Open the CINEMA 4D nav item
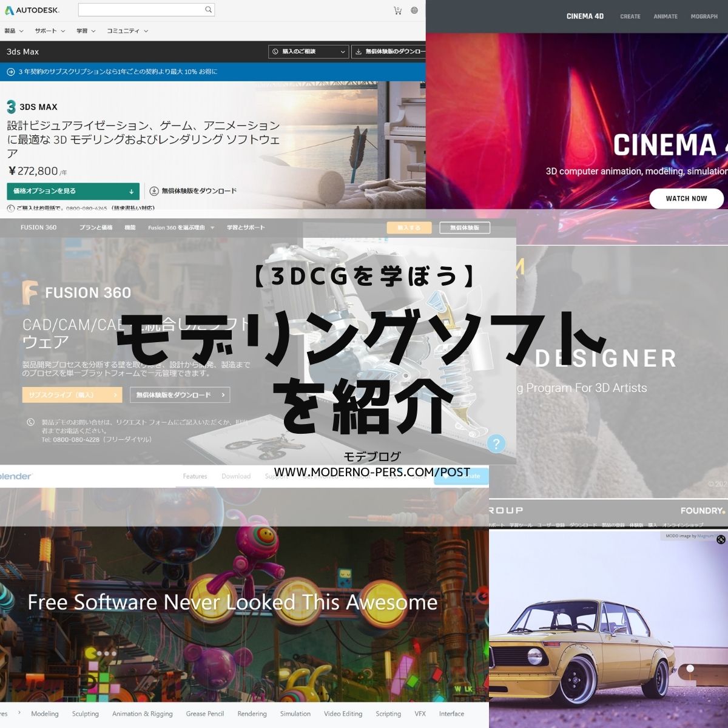This screenshot has width=728, height=728. coord(585,16)
